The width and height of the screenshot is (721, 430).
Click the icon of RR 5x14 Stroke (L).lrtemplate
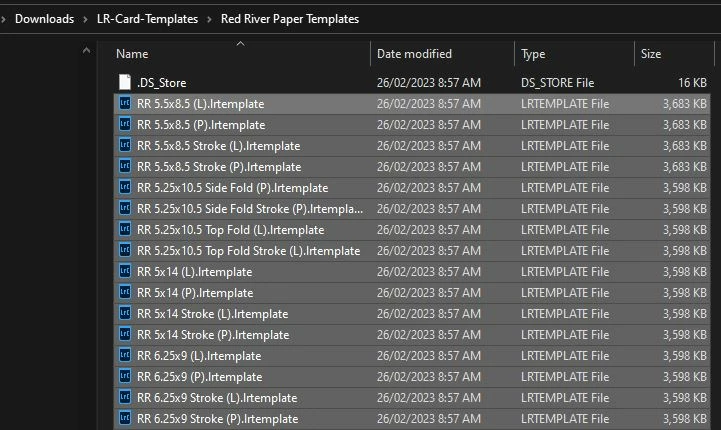[x=125, y=313]
